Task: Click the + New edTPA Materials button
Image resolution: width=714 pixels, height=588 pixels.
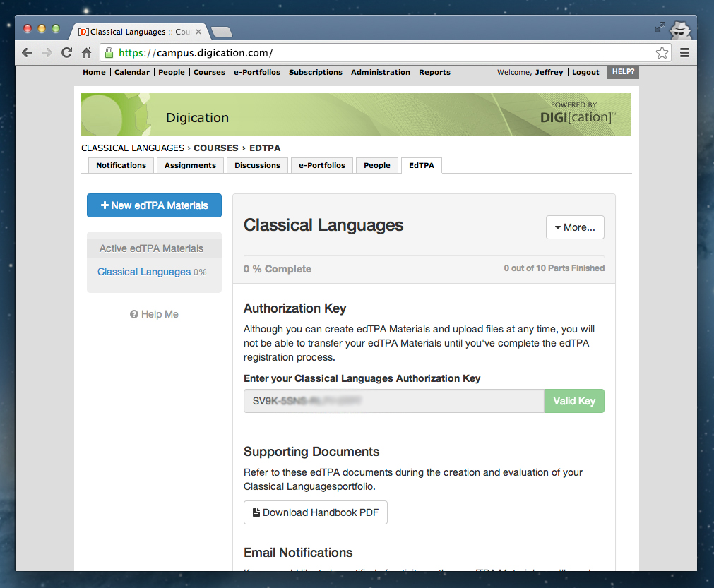Action: coord(154,205)
